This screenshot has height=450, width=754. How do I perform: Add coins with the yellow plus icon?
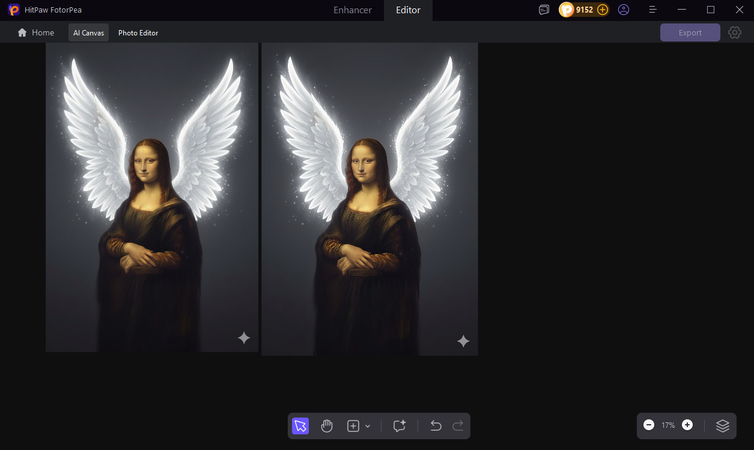click(603, 10)
